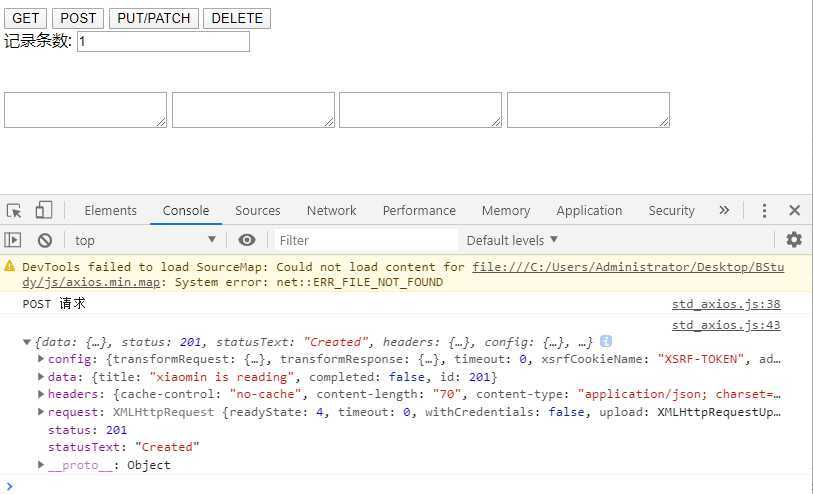This screenshot has width=813, height=494.
Task: Expand the headers object entry
Action: (41, 394)
